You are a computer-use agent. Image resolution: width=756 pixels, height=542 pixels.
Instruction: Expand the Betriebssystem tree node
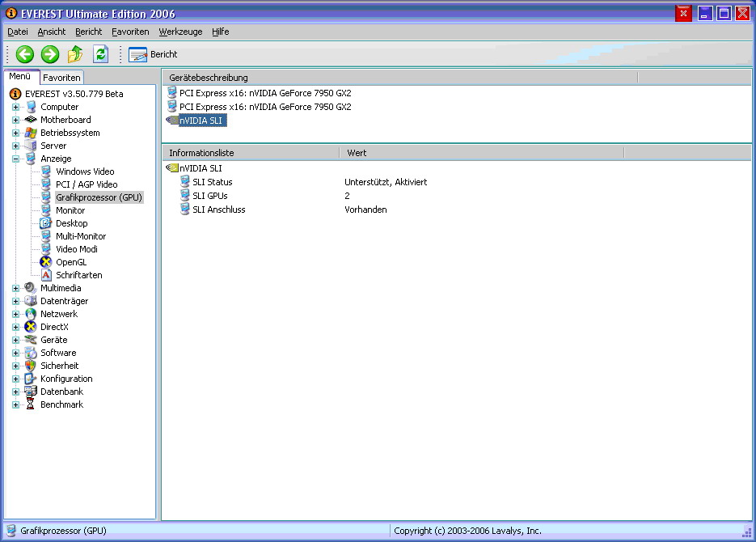coord(16,133)
